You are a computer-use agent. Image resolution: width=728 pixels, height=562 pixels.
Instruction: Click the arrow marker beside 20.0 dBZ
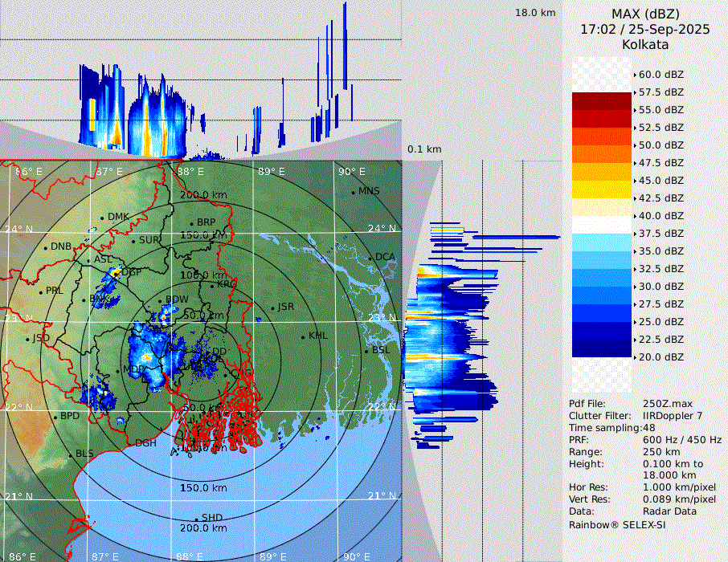point(635,356)
